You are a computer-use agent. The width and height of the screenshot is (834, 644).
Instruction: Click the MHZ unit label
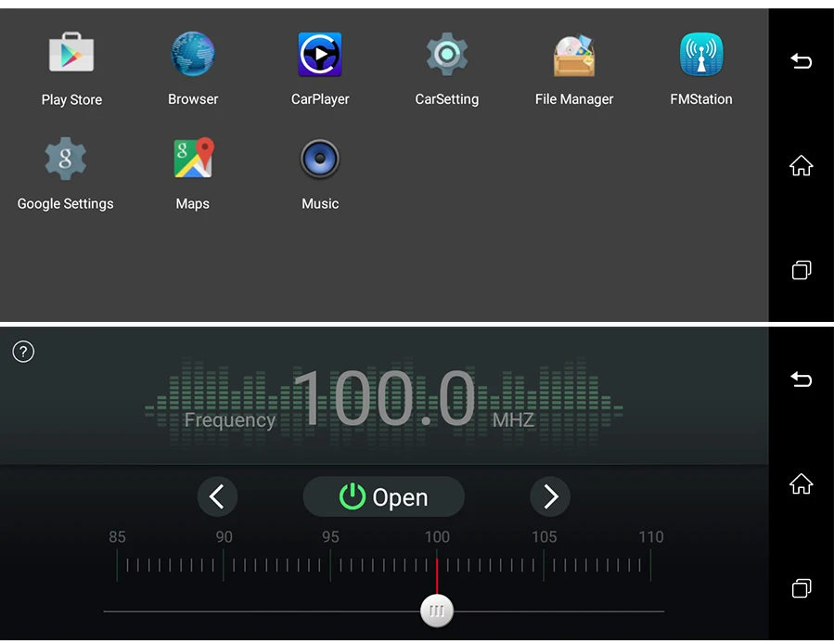click(x=513, y=420)
